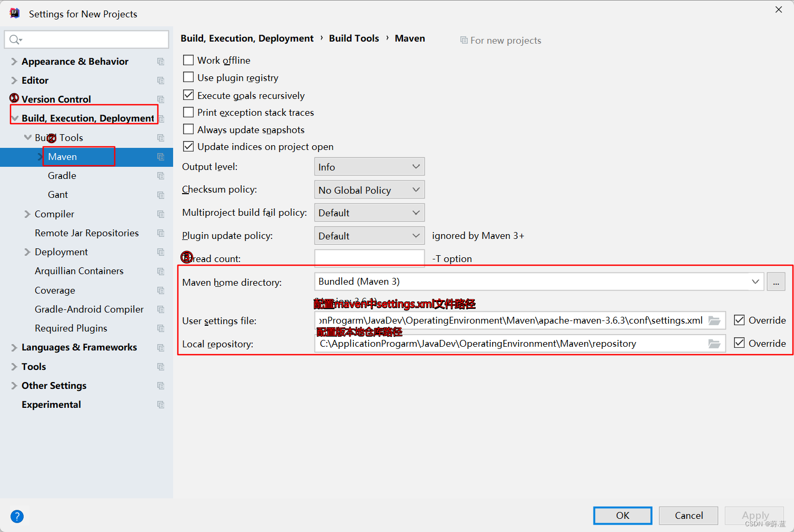Select Gant in the settings tree
794x532 pixels.
click(x=58, y=195)
